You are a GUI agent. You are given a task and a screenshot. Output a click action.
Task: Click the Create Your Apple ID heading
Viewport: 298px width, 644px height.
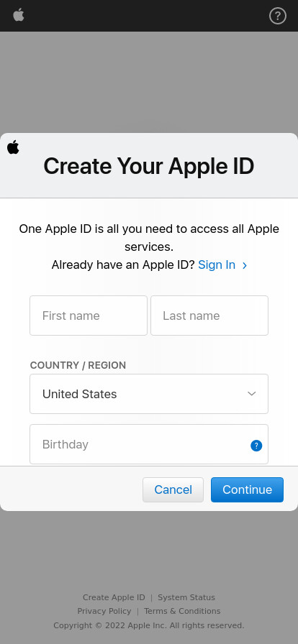coord(148,166)
